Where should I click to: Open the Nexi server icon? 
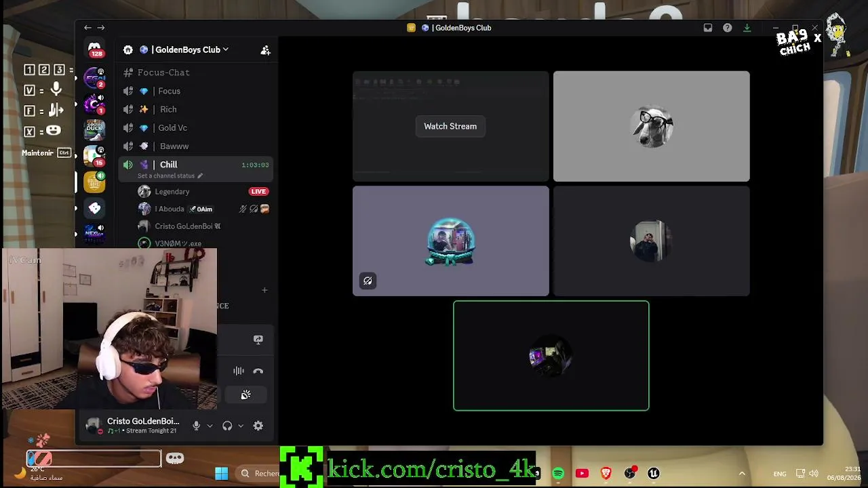[x=94, y=234]
